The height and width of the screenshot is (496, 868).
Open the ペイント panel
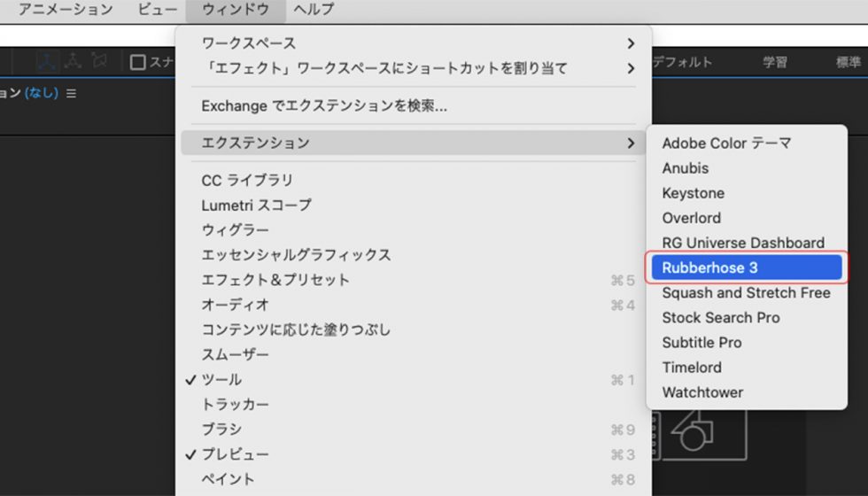[x=414, y=479]
